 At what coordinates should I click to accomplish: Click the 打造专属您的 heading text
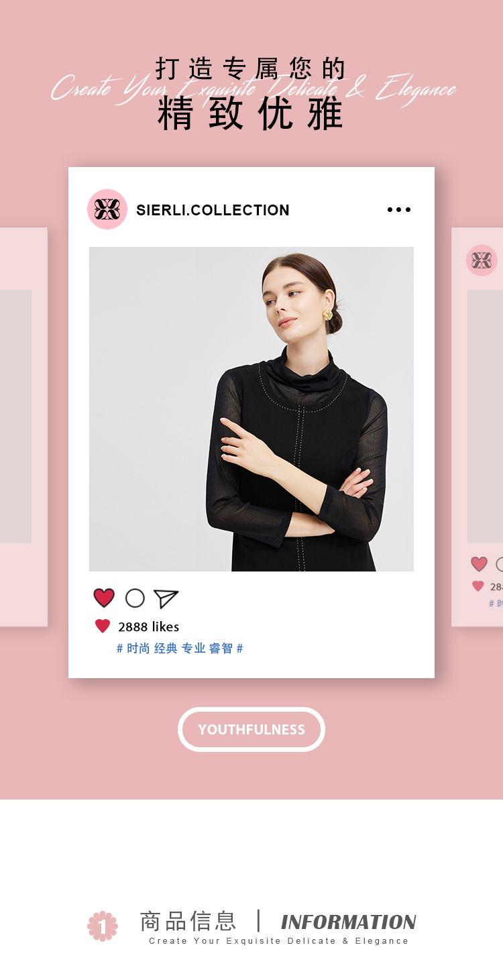point(251,68)
